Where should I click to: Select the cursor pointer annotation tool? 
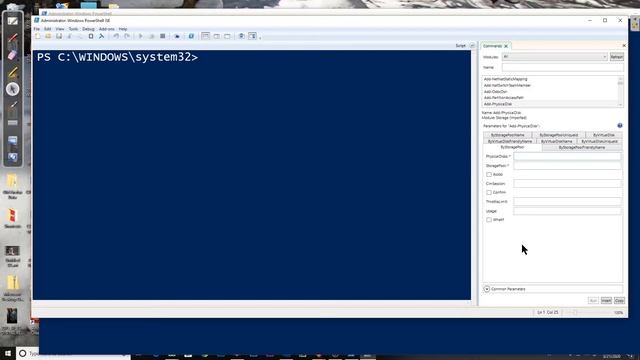(x=13, y=89)
